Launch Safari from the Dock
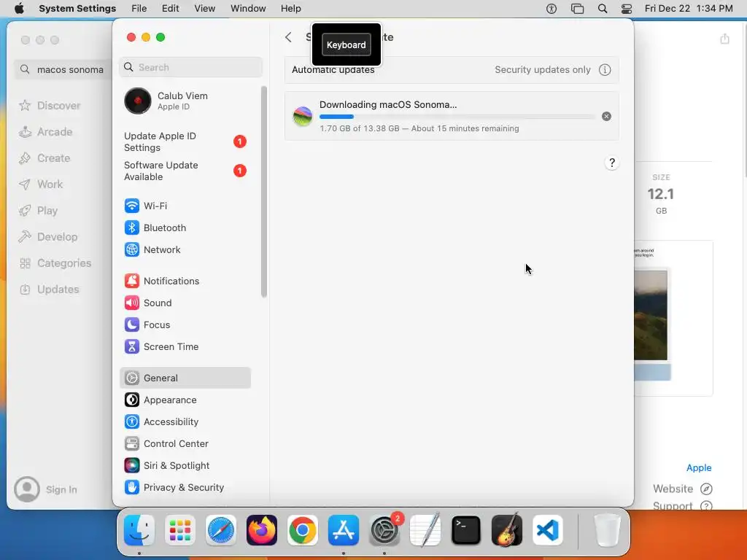Image resolution: width=747 pixels, height=560 pixels. click(x=221, y=530)
